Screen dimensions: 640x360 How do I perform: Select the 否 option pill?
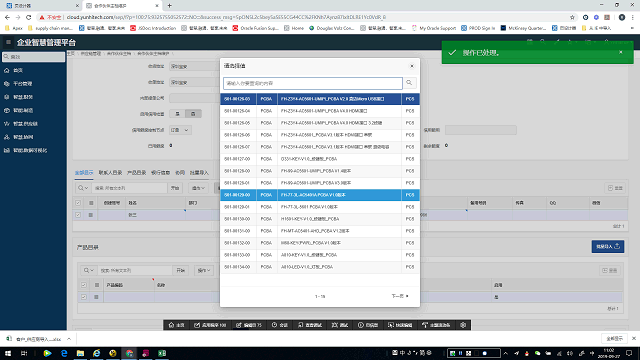[193, 114]
